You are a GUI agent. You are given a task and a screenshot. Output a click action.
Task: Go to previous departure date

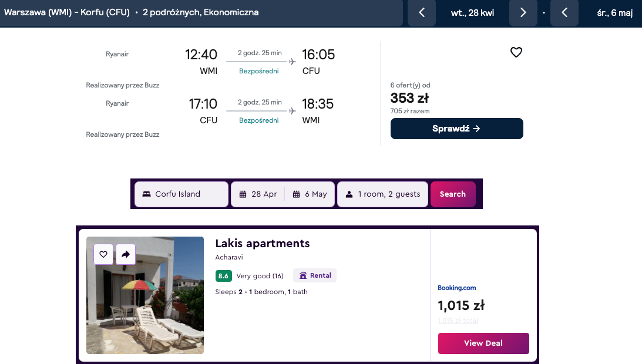tap(421, 13)
